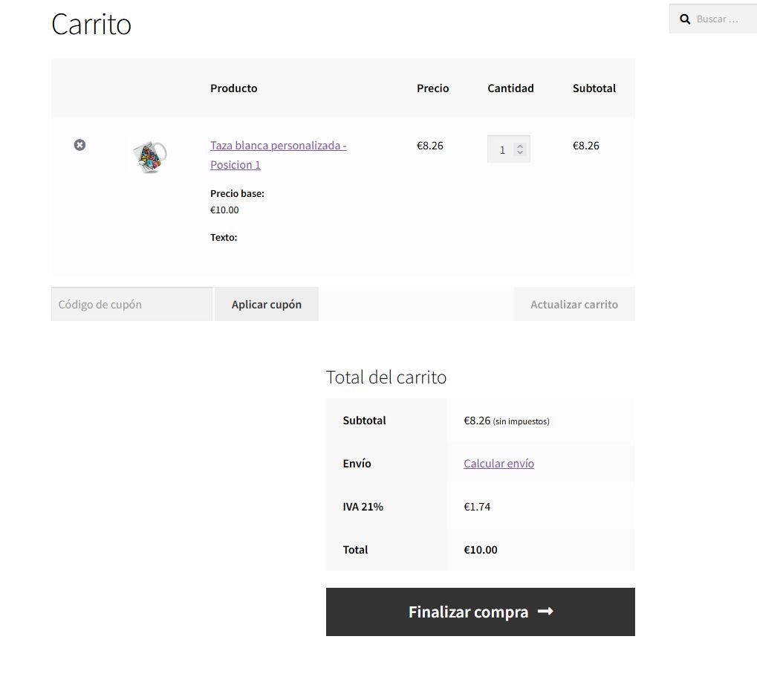Remove the mug item from cart
Screen dimensions: 757x700
79,145
